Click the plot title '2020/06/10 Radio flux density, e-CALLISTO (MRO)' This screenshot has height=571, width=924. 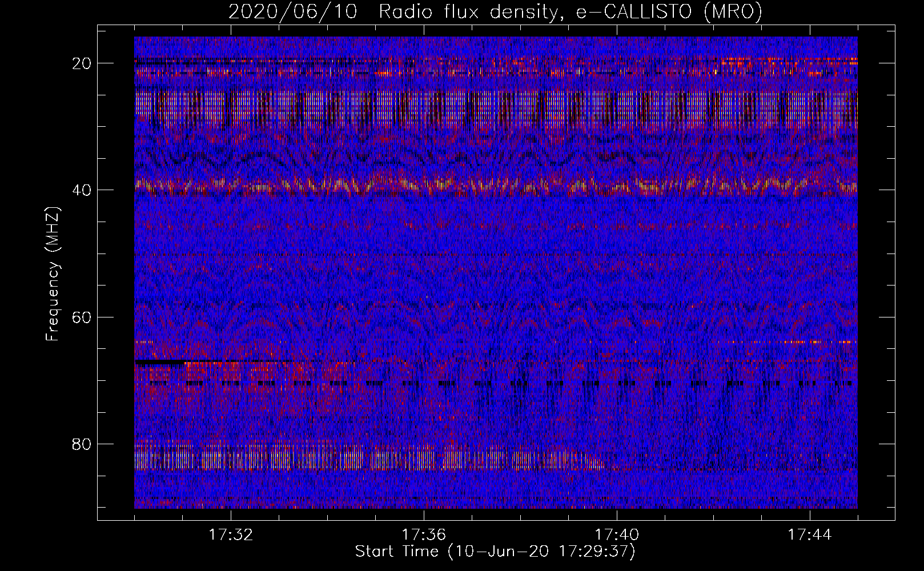[495, 11]
